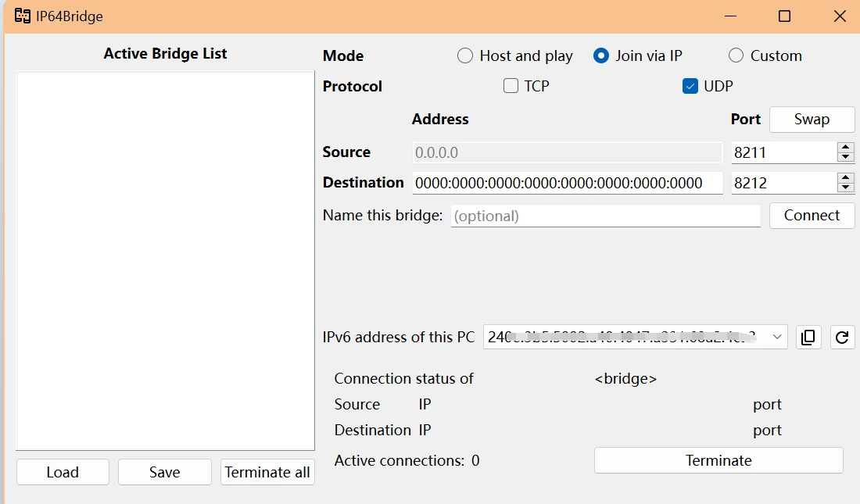Screen dimensions: 860x504
Task: Increase the source port value
Action: click(845, 147)
